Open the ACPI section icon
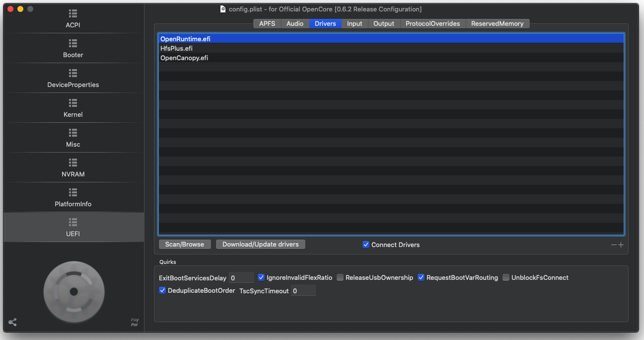The image size is (644, 340). click(x=73, y=13)
